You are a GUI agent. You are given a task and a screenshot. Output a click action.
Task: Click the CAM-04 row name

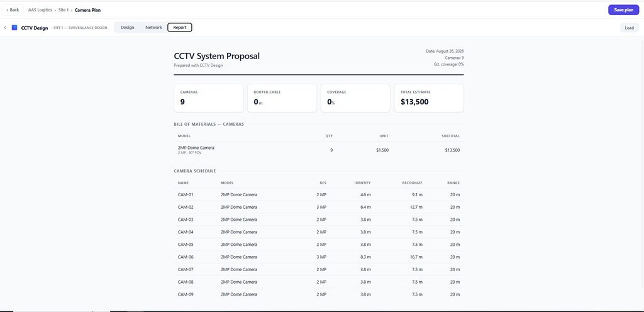point(186,232)
